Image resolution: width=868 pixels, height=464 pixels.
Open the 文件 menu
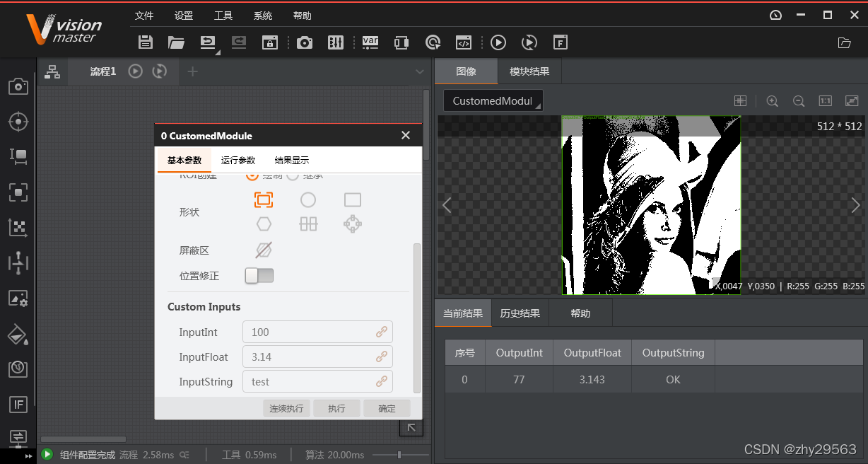click(x=144, y=16)
